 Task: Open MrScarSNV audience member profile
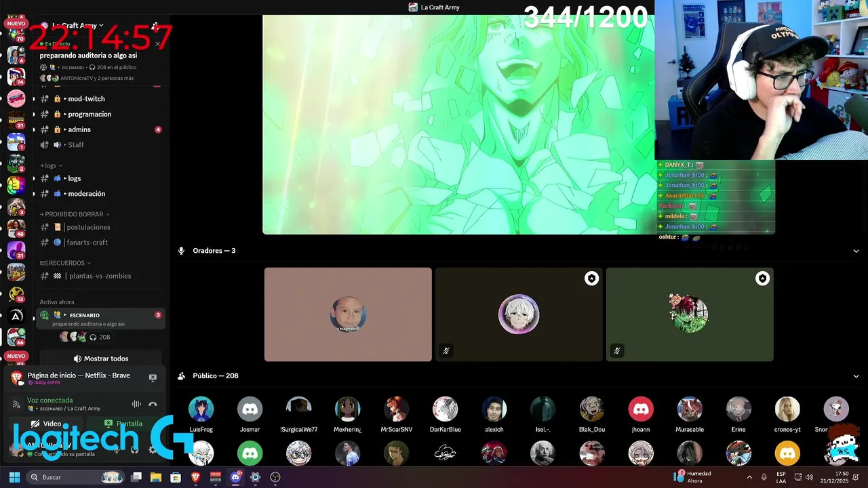[x=396, y=414]
